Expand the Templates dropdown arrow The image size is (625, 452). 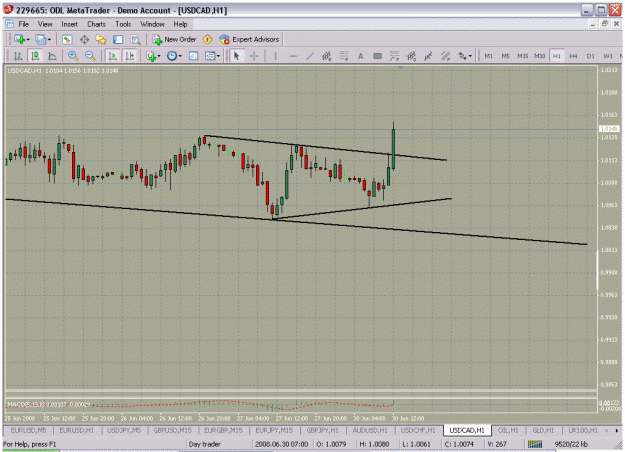218,57
